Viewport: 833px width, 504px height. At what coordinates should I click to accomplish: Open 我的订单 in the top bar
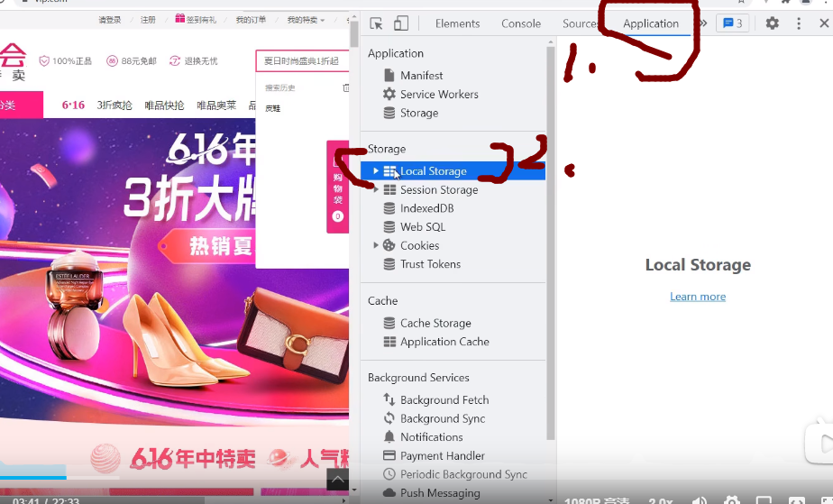[251, 20]
